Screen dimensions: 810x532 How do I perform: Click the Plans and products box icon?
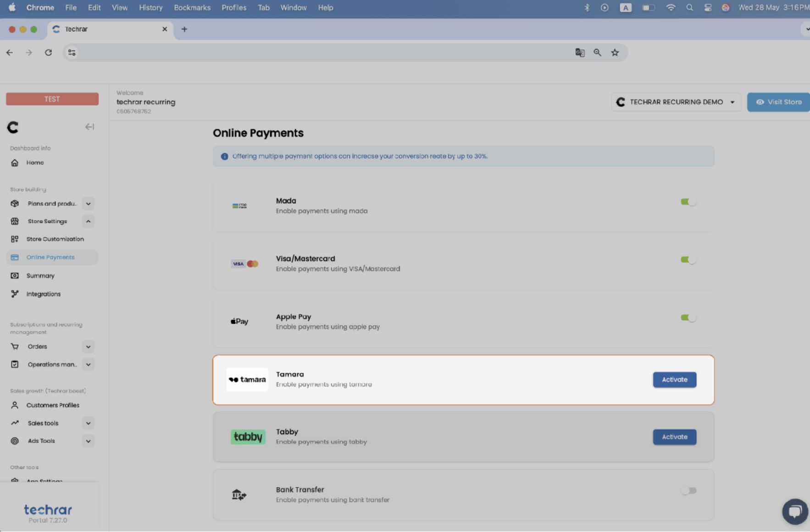click(15, 204)
